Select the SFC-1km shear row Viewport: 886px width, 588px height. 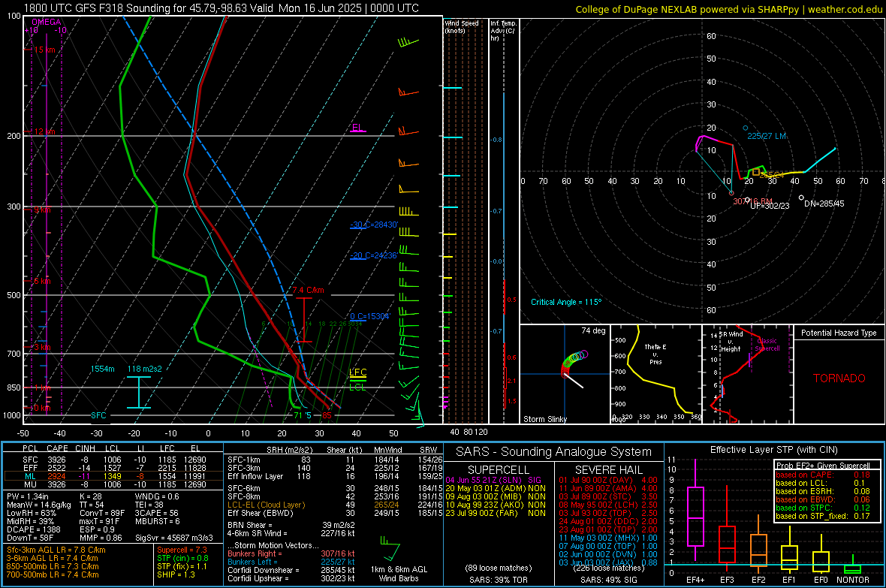tap(335, 460)
